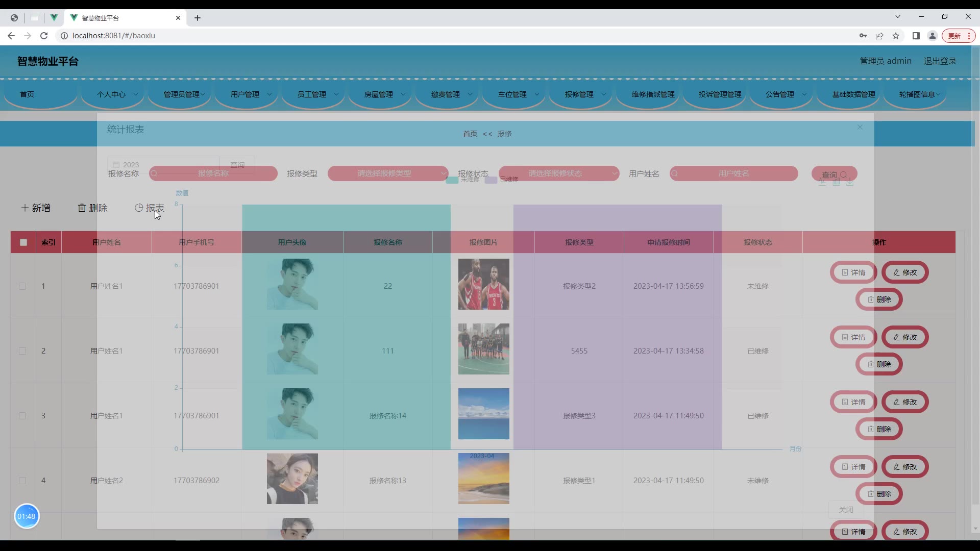Check the checkbox for row 3
This screenshot has width=980, height=551.
pyautogui.click(x=22, y=416)
